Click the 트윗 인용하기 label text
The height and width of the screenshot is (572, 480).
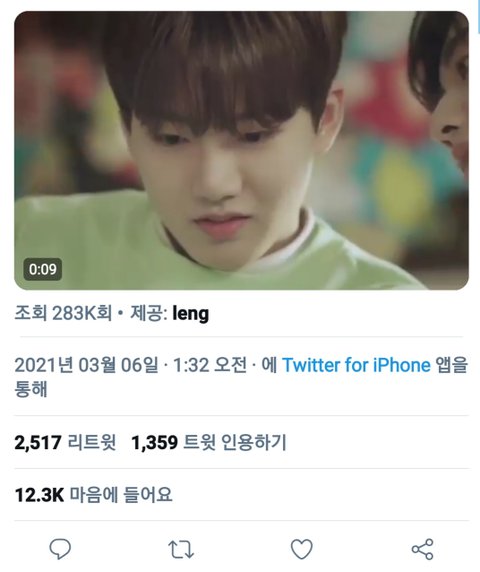coord(235,442)
